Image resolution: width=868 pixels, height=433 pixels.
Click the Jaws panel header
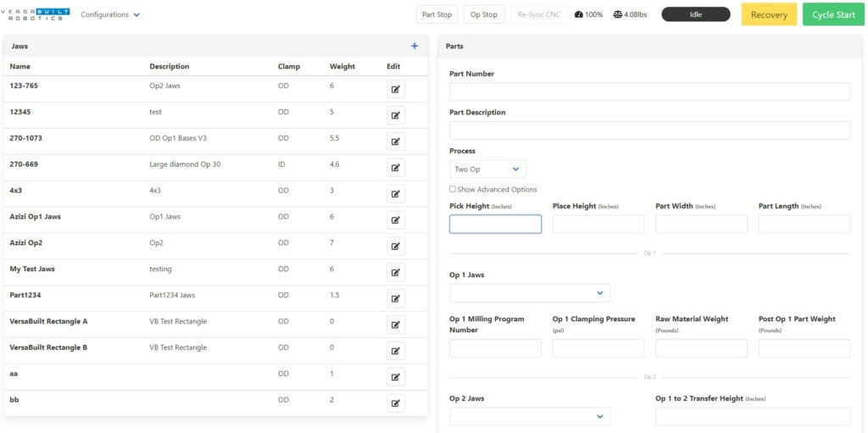[215, 47]
